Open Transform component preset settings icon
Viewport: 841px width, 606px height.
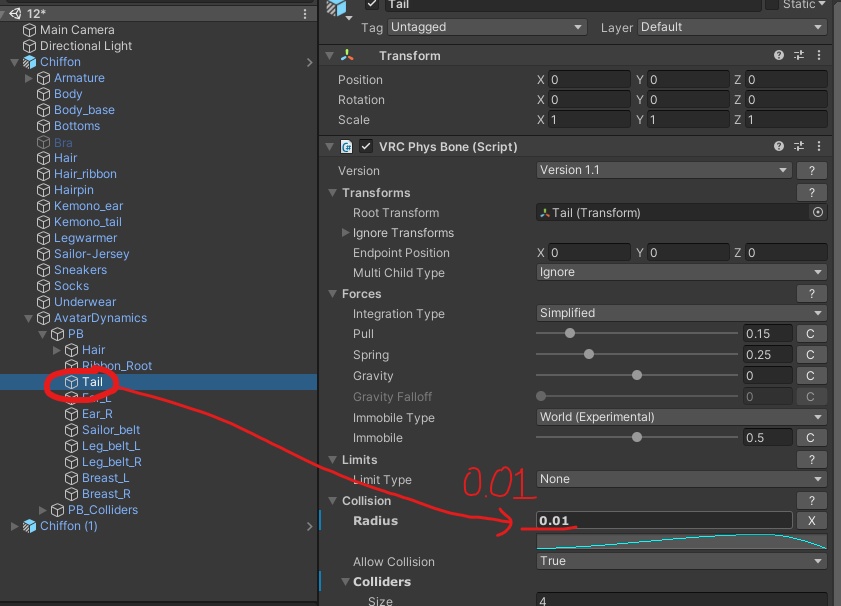[799, 55]
